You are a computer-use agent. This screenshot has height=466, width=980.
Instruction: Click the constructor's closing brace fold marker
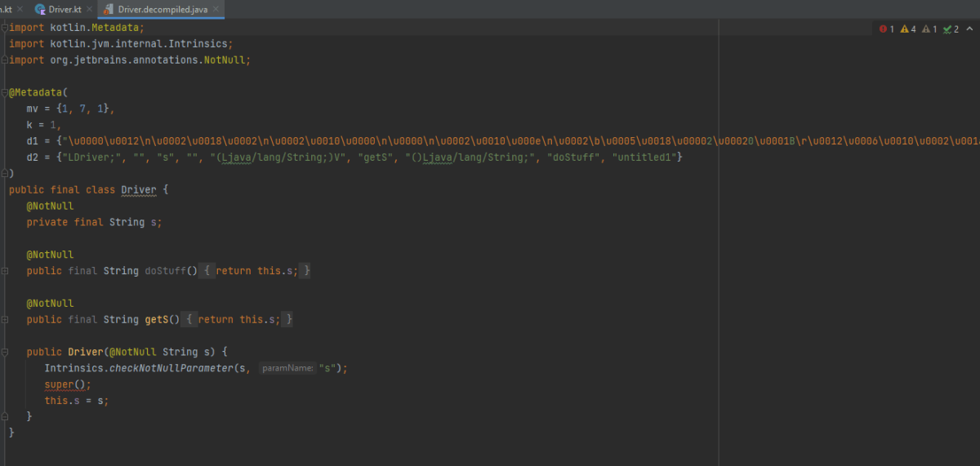click(x=5, y=417)
